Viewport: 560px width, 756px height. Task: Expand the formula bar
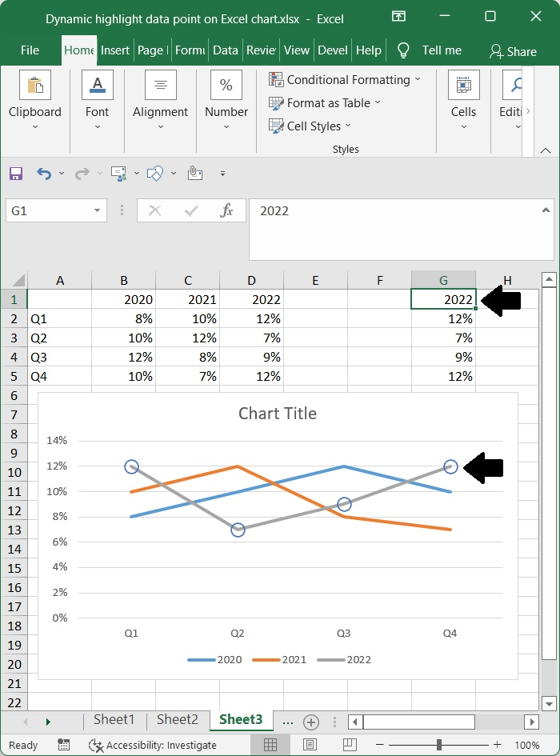click(x=546, y=210)
